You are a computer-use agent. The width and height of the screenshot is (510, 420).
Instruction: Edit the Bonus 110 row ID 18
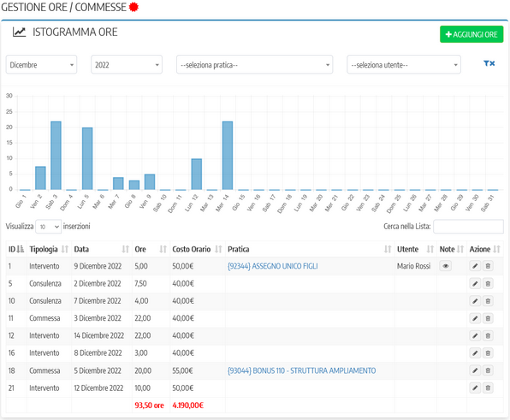(x=475, y=370)
